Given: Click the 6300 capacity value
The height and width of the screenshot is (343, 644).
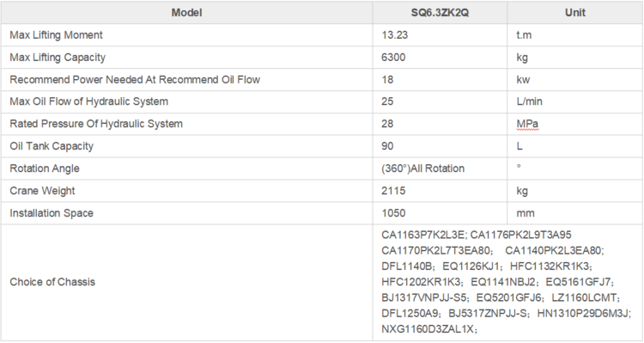Looking at the screenshot, I should click(x=393, y=58).
